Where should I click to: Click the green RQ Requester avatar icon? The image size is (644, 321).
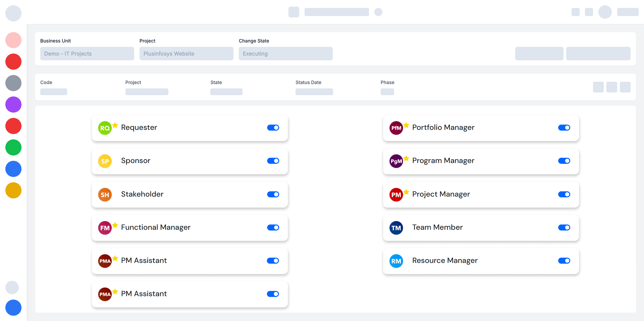[x=105, y=128]
